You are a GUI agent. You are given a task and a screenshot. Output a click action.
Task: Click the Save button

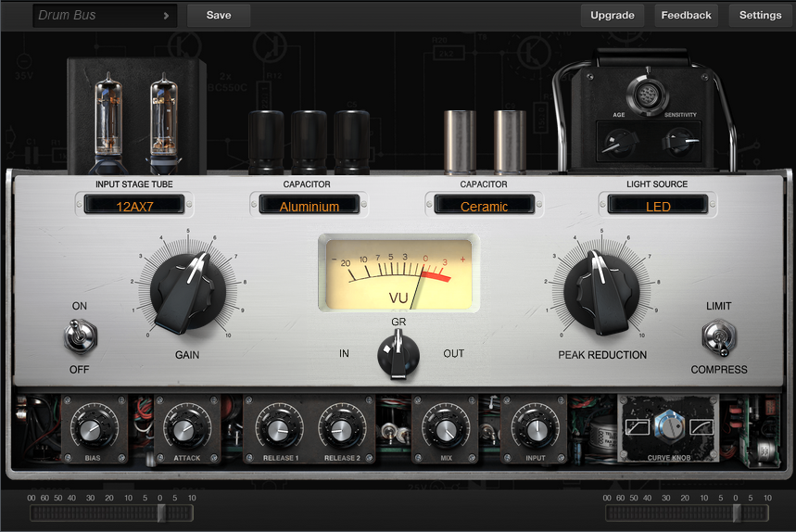click(x=219, y=15)
